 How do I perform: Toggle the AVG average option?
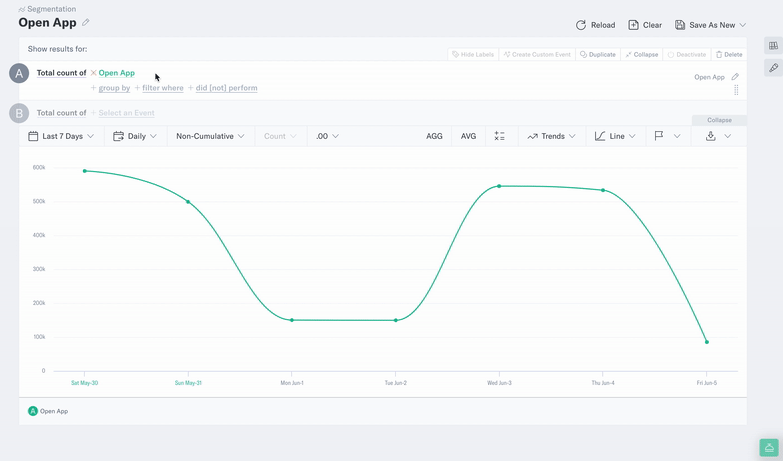point(468,136)
